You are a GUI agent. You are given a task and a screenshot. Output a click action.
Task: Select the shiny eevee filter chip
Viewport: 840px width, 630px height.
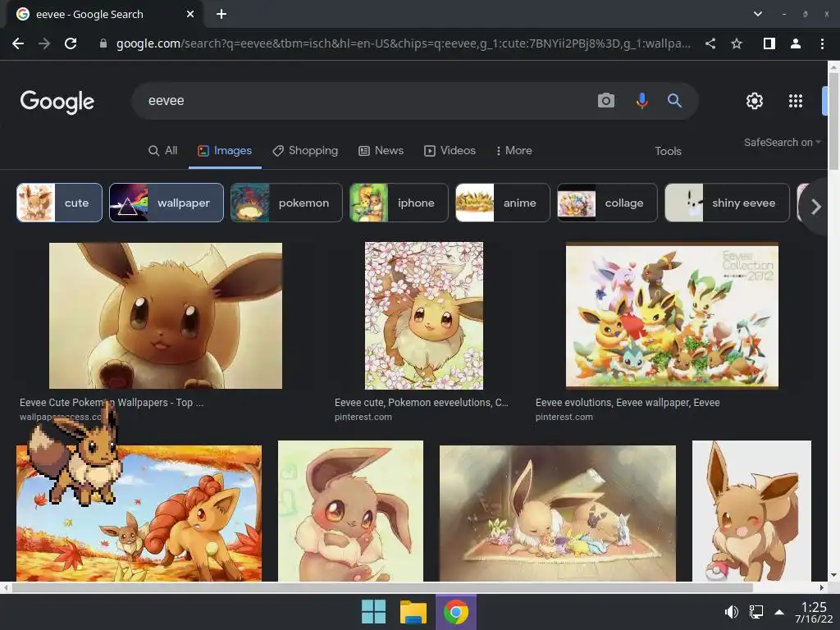pyautogui.click(x=727, y=203)
